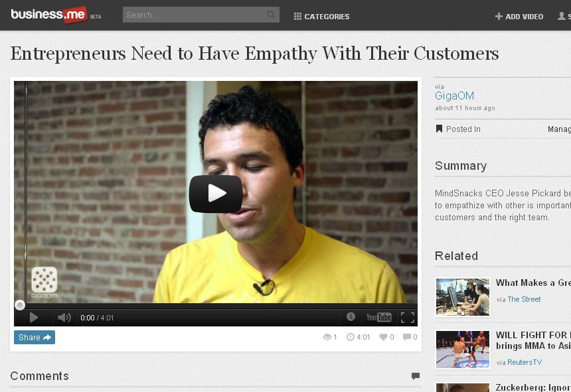Open the YouTube logo link in player

pos(378,318)
